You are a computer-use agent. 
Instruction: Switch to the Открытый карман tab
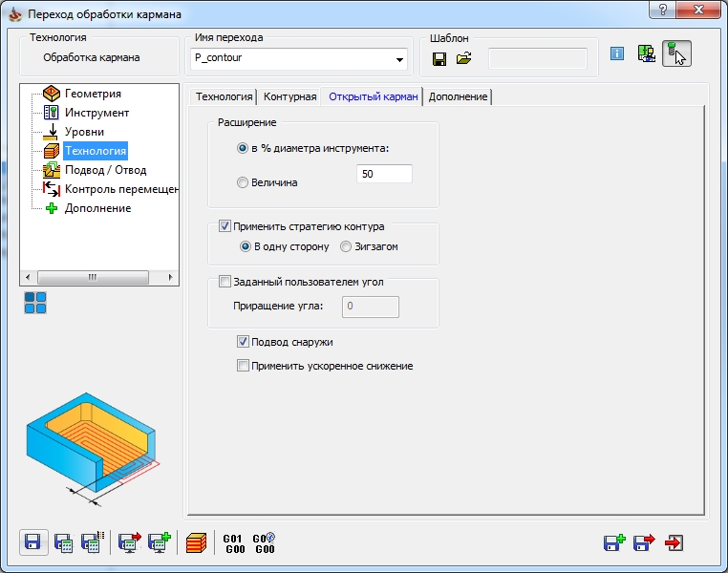pyautogui.click(x=373, y=96)
